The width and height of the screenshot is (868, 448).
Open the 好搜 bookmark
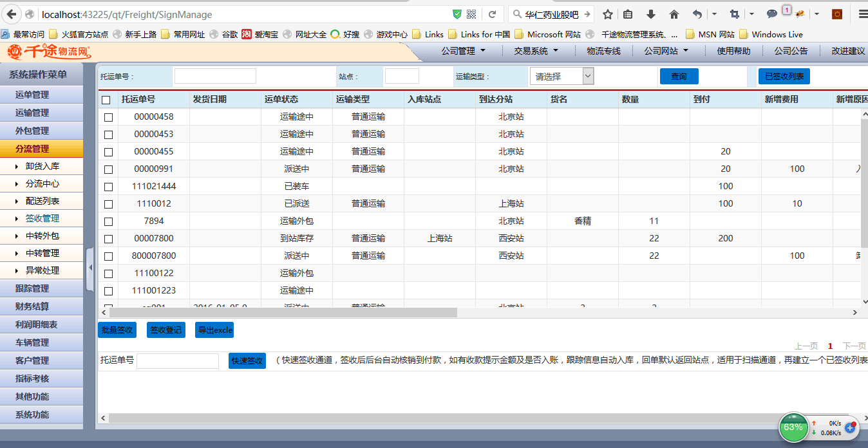click(x=345, y=34)
